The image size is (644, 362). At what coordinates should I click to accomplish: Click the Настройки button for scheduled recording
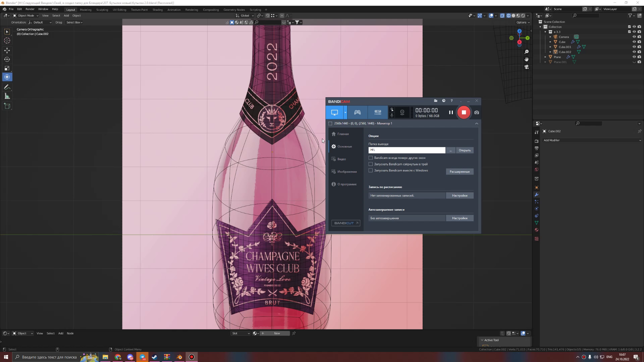460,195
